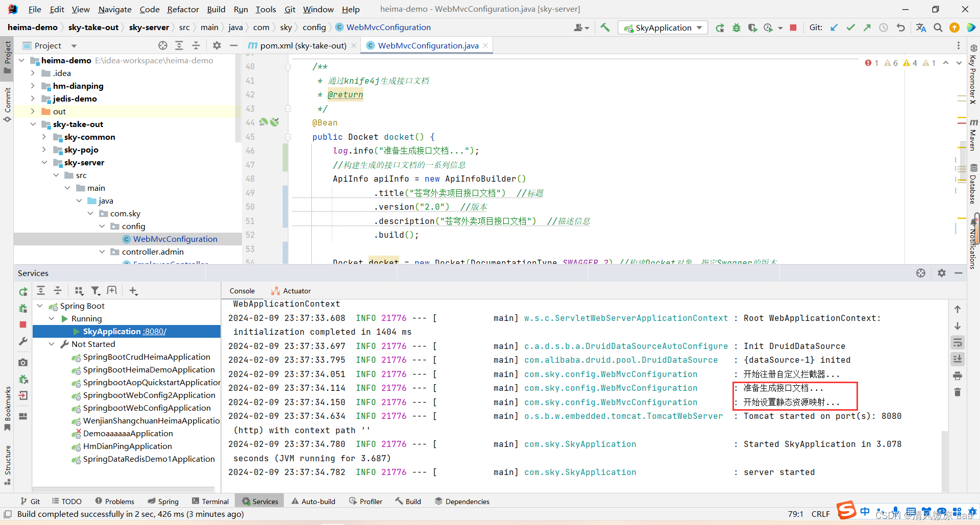
Task: Select WebMvcConfiguration in project tree
Action: point(175,239)
